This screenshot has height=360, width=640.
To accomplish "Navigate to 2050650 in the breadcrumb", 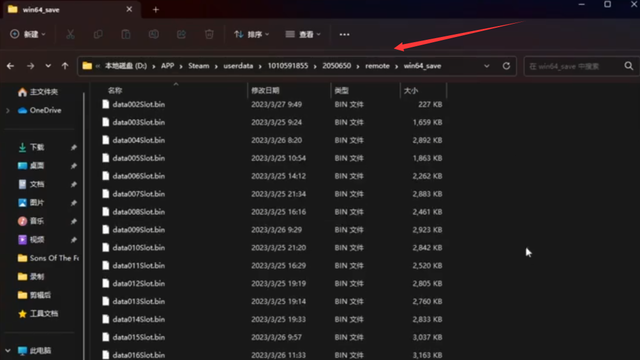I will [337, 66].
